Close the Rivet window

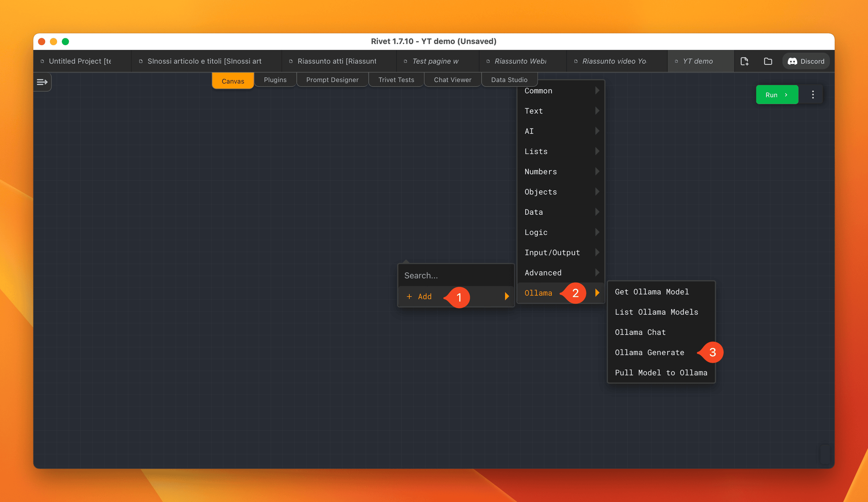tap(42, 42)
